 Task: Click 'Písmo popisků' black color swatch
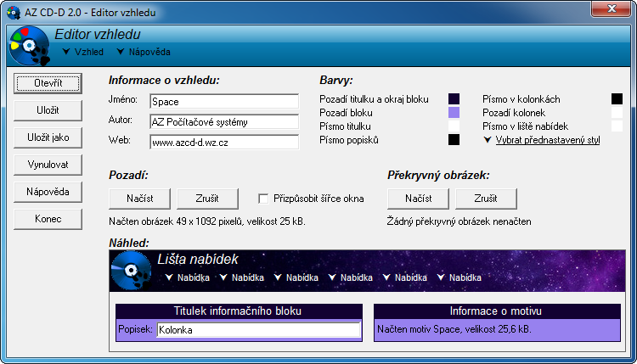(454, 140)
